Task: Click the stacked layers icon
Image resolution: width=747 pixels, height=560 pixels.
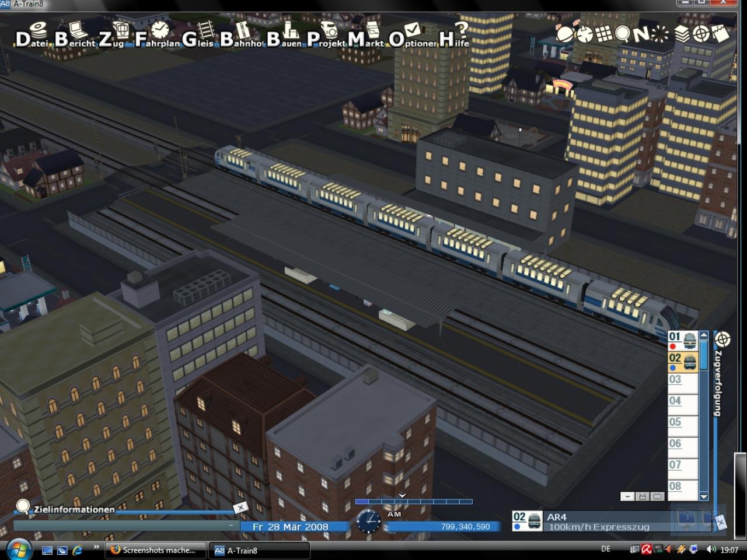Action: pyautogui.click(x=682, y=34)
